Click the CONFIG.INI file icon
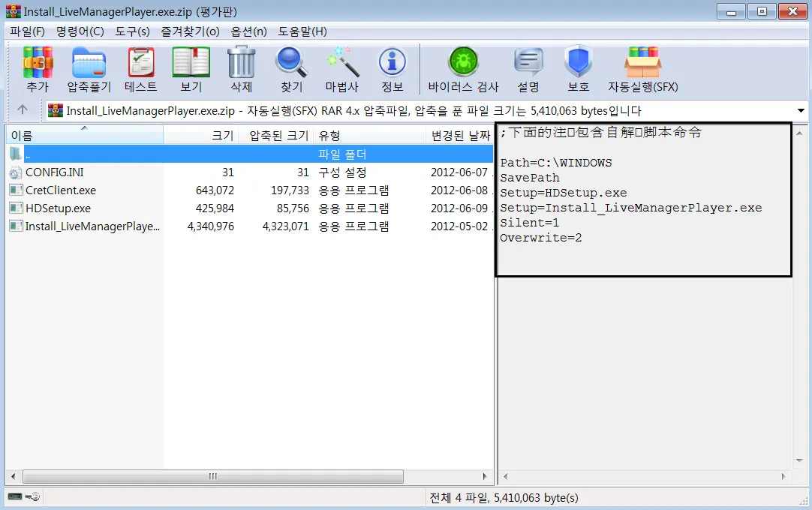 pyautogui.click(x=16, y=172)
